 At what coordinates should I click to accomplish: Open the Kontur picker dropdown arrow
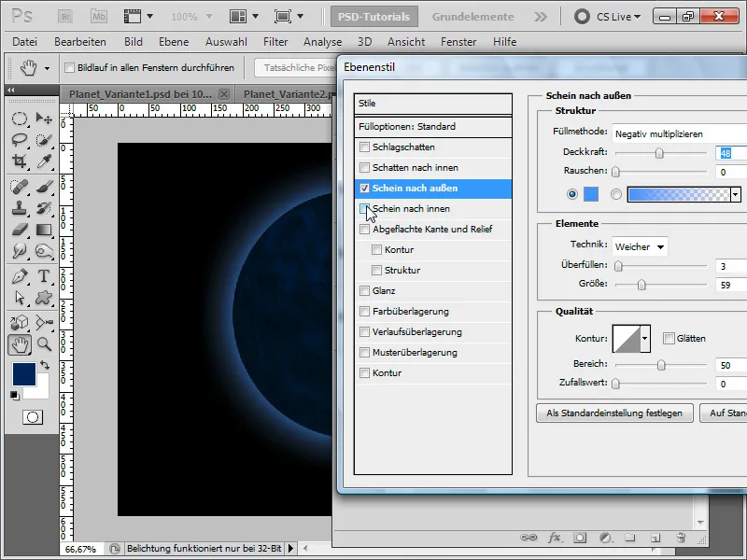(x=645, y=339)
